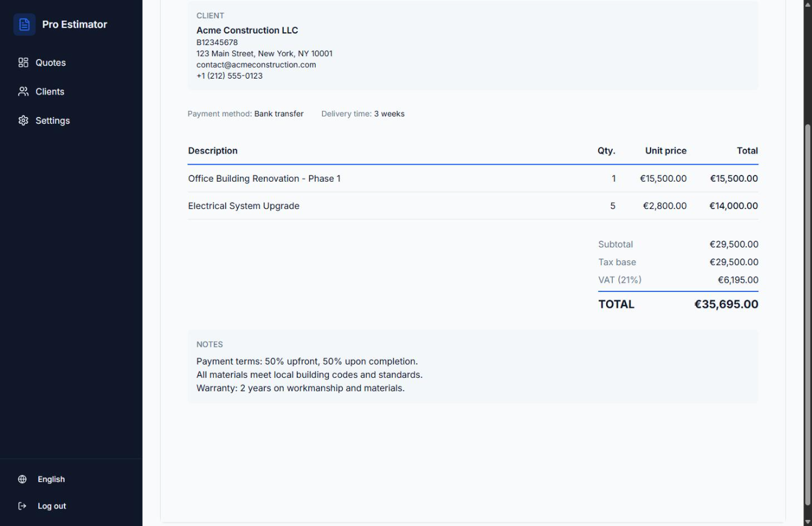Click the phone number +1 (212) 555-0123
The height and width of the screenshot is (526, 812).
(229, 76)
